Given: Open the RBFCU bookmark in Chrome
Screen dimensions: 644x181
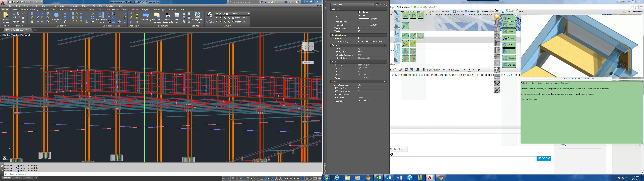Looking at the screenshot, I should click(x=458, y=12).
